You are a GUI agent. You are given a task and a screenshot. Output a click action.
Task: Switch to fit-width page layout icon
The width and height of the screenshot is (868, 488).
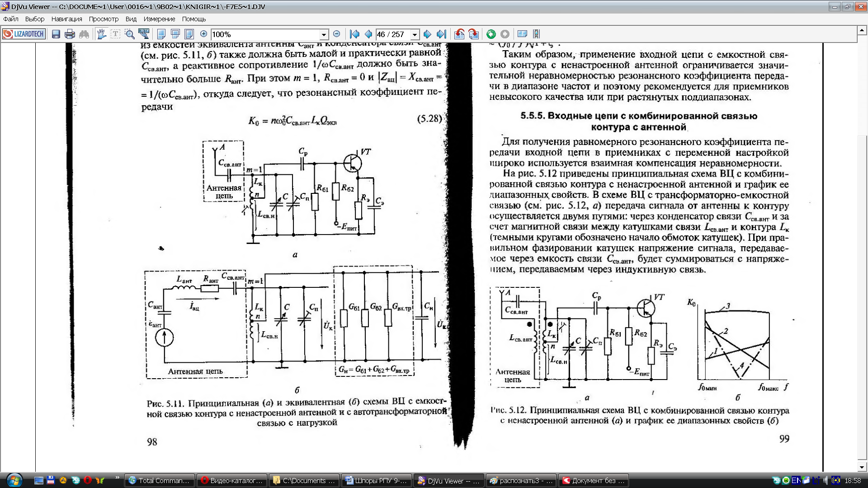[x=175, y=34]
